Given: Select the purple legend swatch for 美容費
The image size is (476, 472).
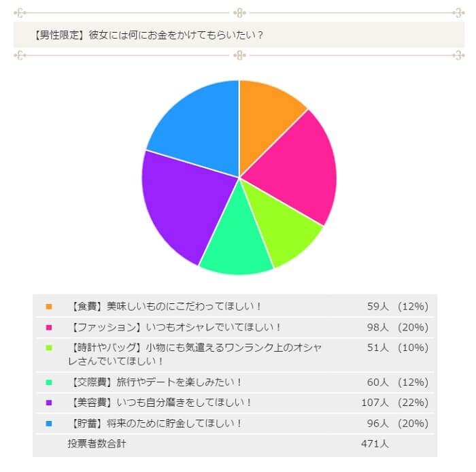Looking at the screenshot, I should (49, 403).
